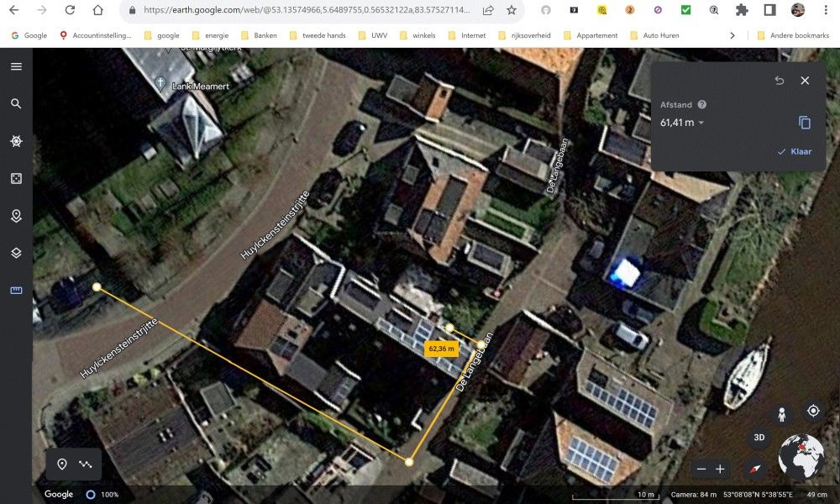Screen dimensions: 840x504
Task: Bookmark this page with the star
Action: point(512,10)
